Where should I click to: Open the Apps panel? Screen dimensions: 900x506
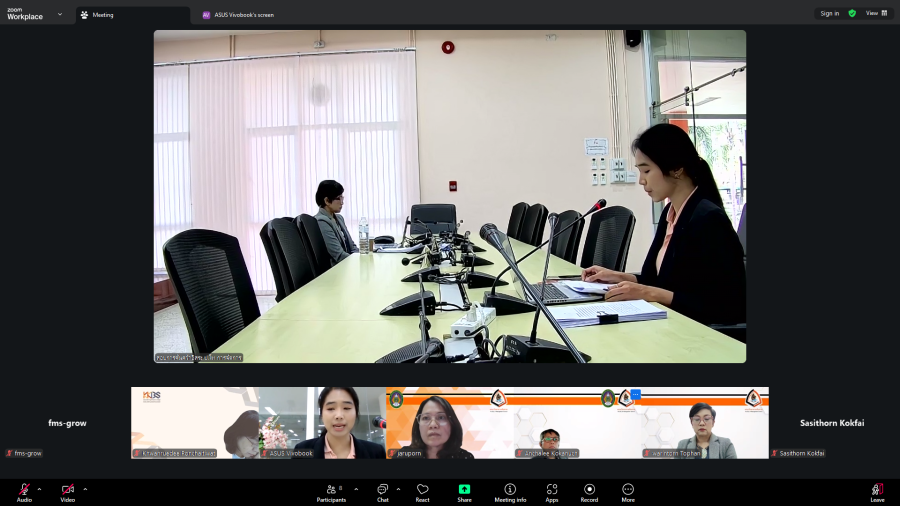tap(551, 491)
